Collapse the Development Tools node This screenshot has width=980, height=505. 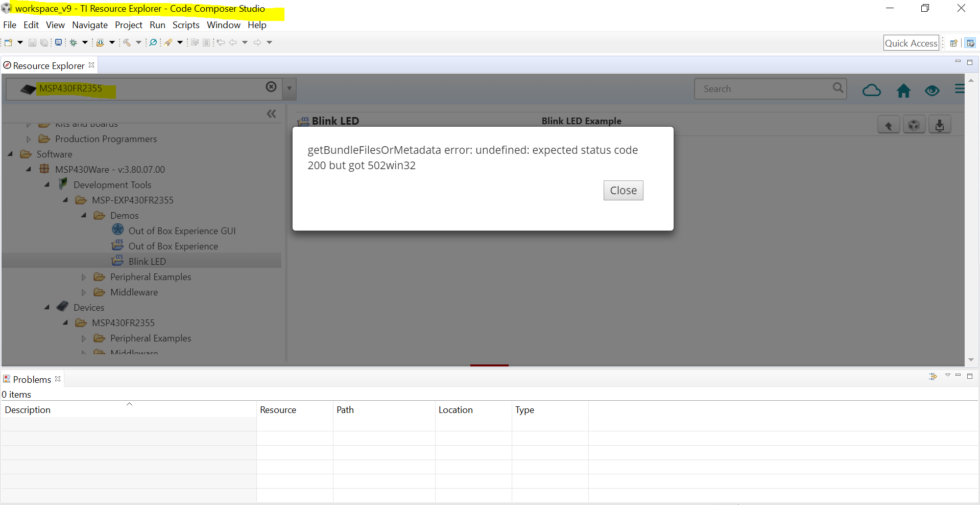[47, 185]
